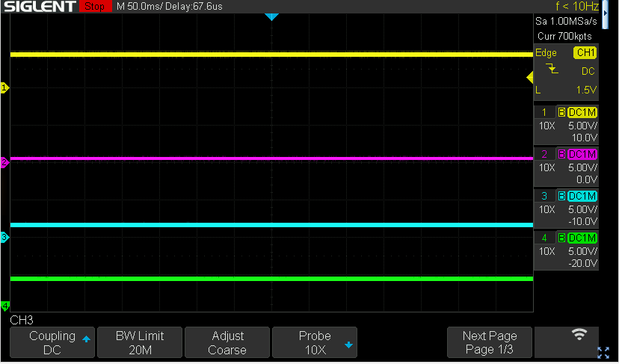
Task: Click the red Stop indicator
Action: pyautogui.click(x=95, y=6)
